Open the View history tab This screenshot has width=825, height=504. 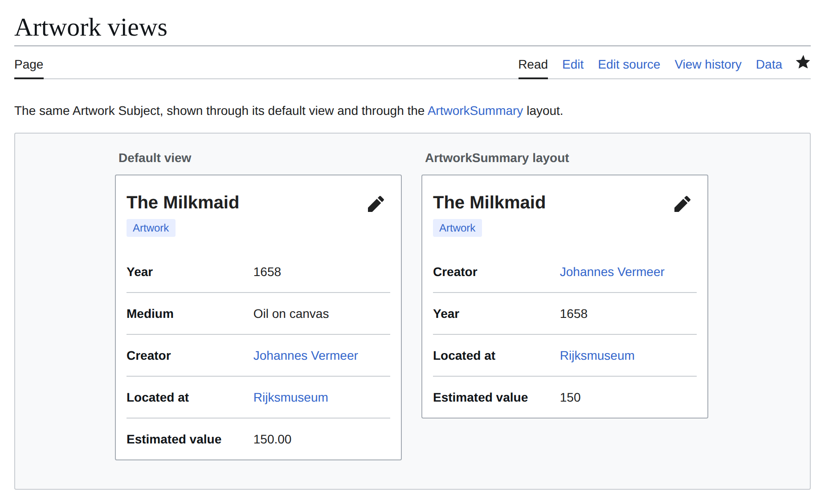pyautogui.click(x=708, y=65)
